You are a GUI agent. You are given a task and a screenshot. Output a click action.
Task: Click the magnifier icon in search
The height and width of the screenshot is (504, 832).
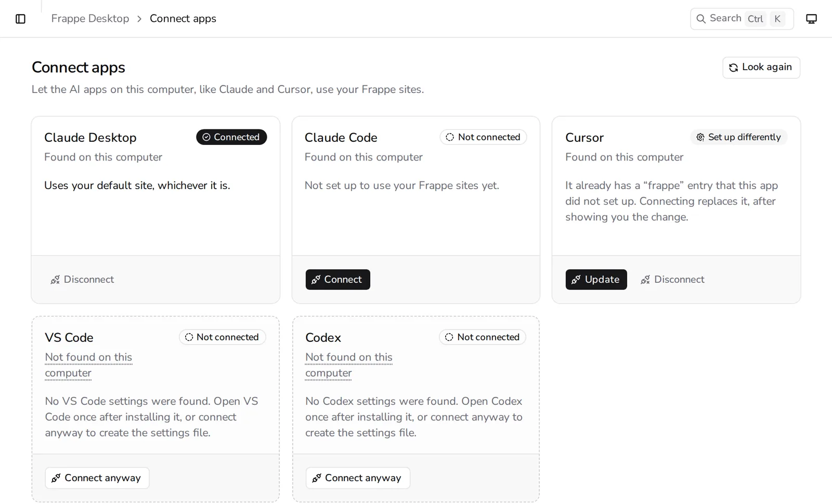[701, 19]
